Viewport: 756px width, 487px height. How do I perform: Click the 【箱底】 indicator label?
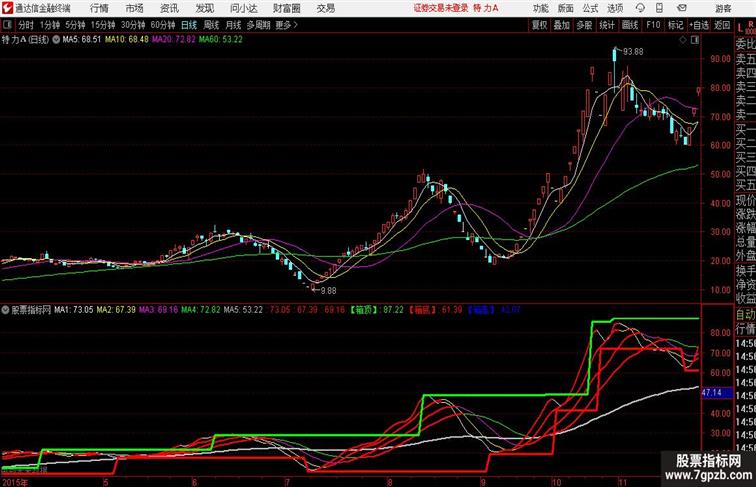click(x=423, y=310)
